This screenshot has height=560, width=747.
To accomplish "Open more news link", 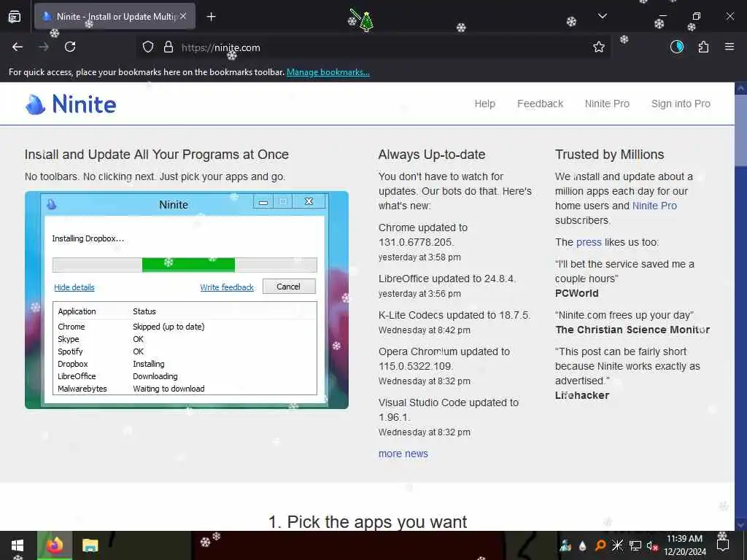I will 403,454.
